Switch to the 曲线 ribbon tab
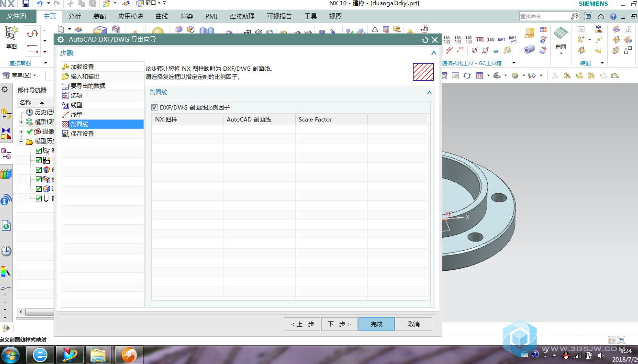The width and height of the screenshot is (638, 364). (162, 16)
